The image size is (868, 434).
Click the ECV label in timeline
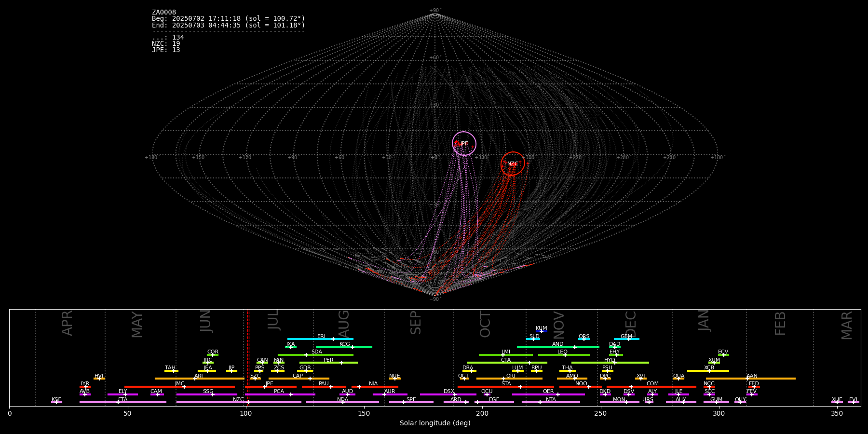click(x=723, y=352)
